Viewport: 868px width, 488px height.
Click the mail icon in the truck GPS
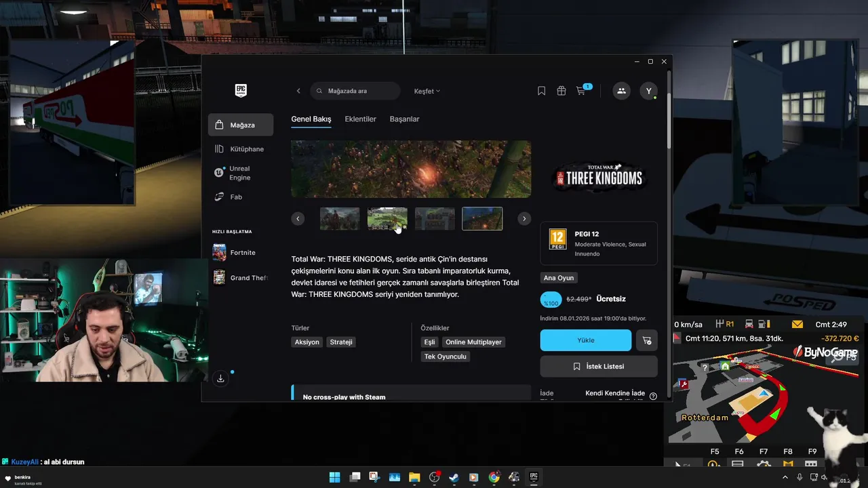797,324
